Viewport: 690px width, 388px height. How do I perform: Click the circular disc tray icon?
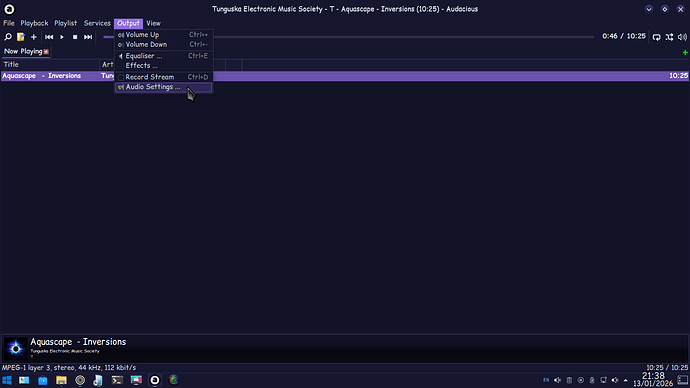(x=580, y=380)
